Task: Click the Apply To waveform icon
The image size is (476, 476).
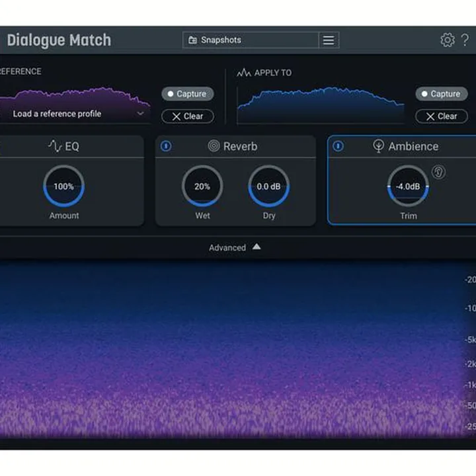Action: click(244, 73)
